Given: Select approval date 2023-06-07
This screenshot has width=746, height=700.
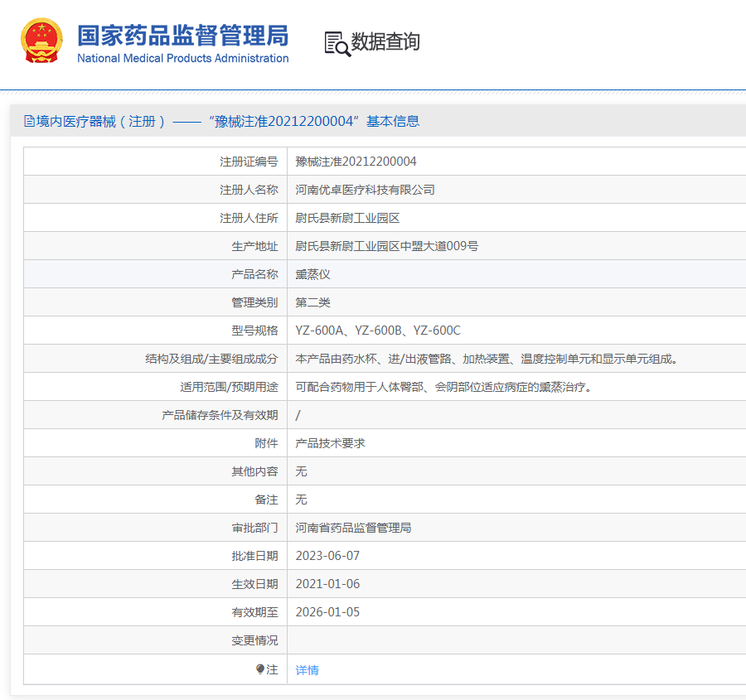Looking at the screenshot, I should (x=327, y=556).
